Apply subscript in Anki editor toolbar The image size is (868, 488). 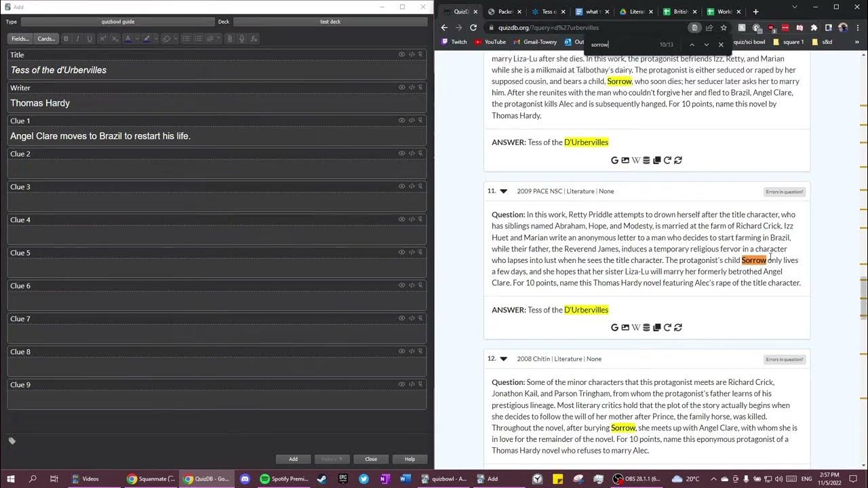(115, 39)
